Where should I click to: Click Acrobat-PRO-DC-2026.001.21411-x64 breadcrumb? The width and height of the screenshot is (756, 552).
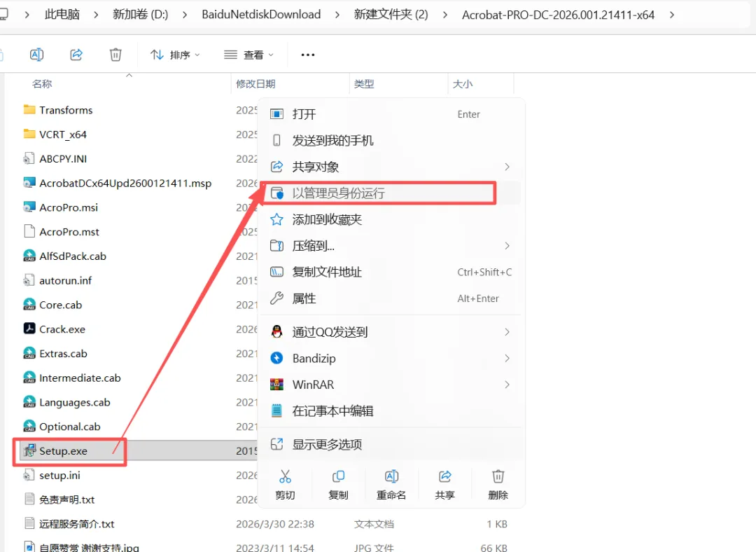click(x=559, y=15)
